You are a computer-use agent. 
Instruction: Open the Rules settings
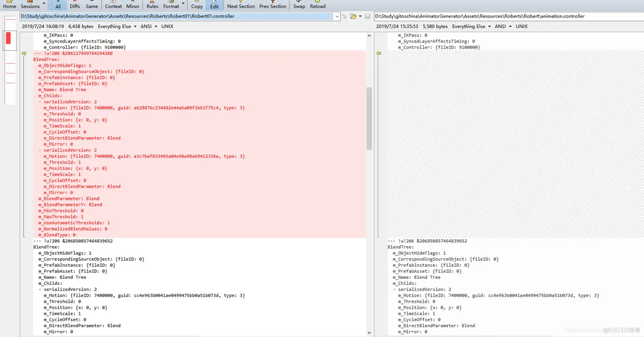point(152,5)
